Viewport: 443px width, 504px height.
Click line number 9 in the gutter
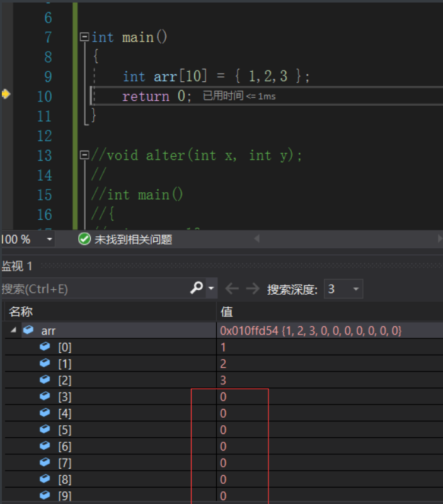pyautogui.click(x=49, y=76)
